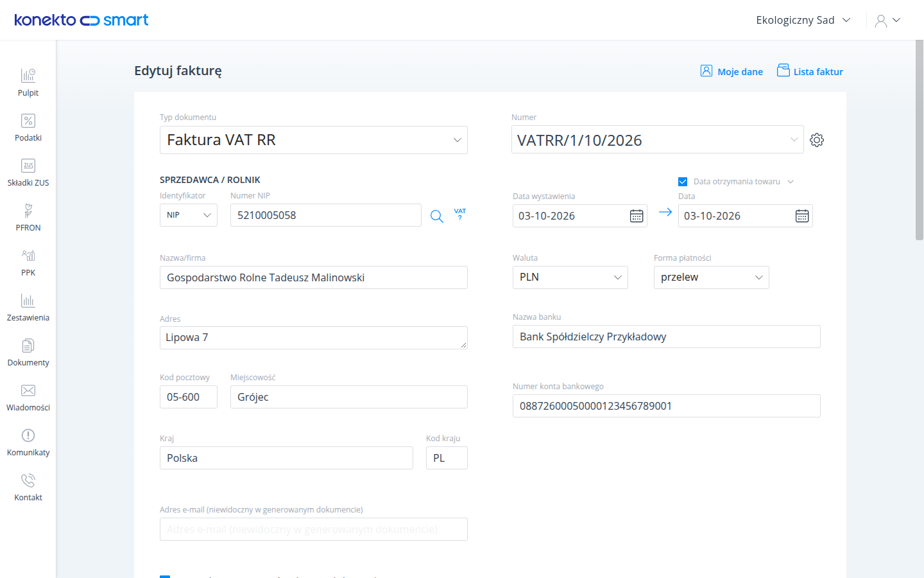Click the NIP search magnifier icon

[x=437, y=216]
